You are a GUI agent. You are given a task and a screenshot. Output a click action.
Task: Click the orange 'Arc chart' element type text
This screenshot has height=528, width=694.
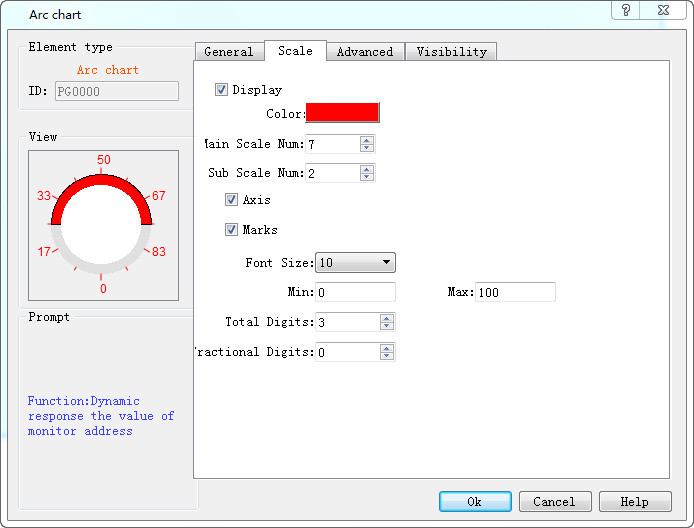tap(108, 70)
